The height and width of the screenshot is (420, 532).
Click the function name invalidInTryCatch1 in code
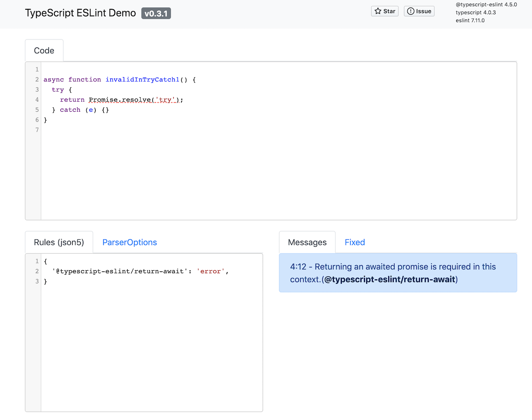point(142,79)
